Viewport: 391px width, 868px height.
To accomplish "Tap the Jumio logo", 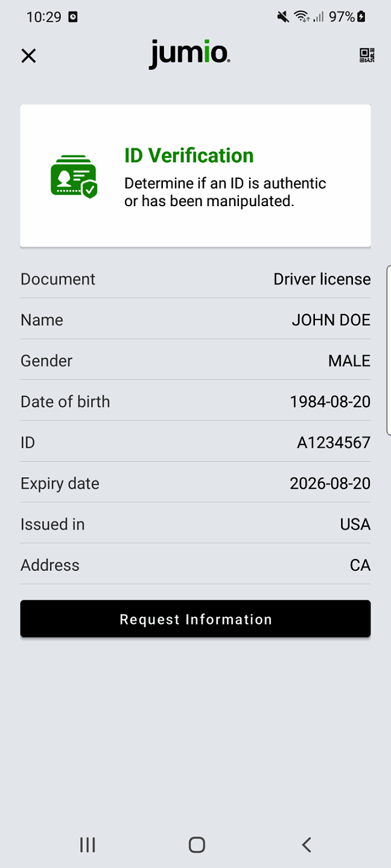I will point(189,53).
